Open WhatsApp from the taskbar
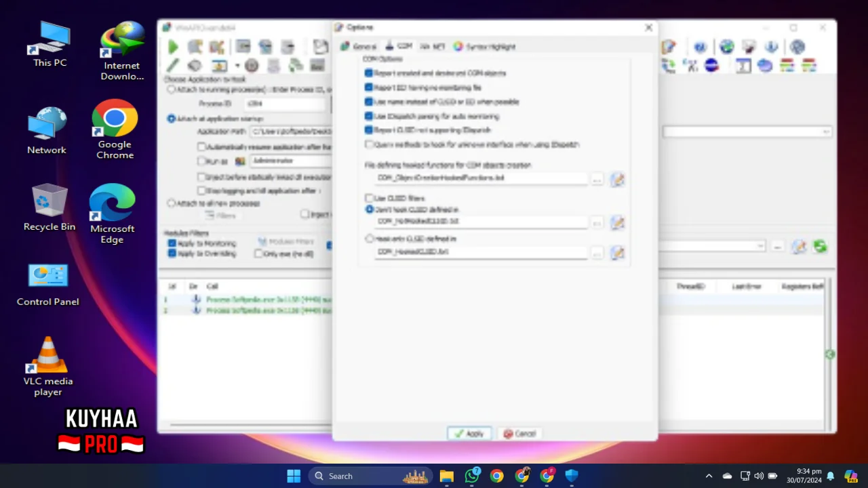This screenshot has height=488, width=868. coord(472,476)
